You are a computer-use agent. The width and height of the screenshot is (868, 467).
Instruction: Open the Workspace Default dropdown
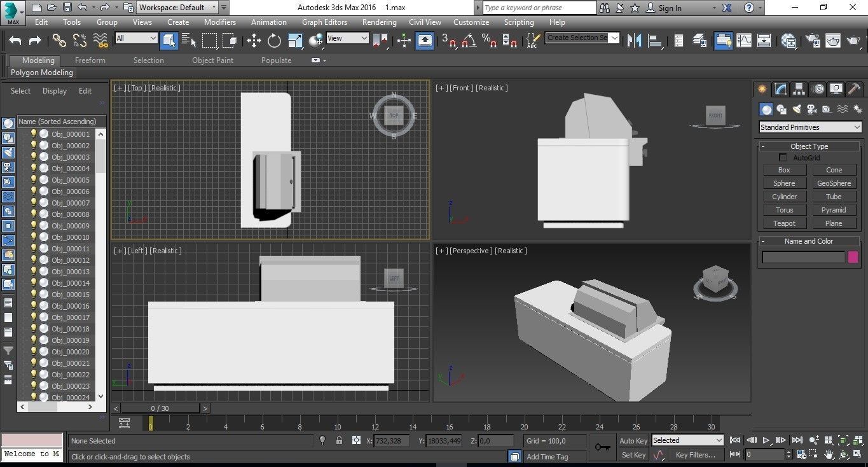177,8
